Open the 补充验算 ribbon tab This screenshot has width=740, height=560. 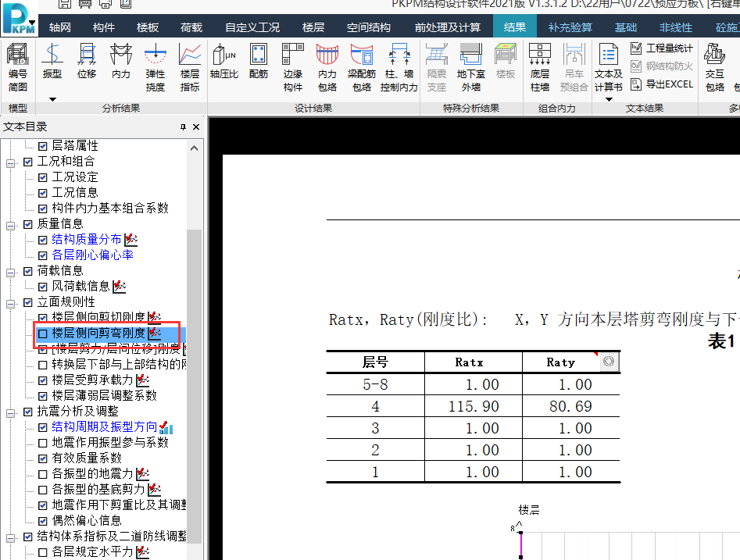pyautogui.click(x=570, y=27)
